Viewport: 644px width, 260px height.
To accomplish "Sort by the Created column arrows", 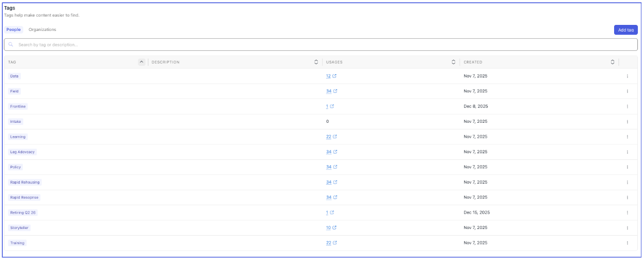I will tap(612, 62).
